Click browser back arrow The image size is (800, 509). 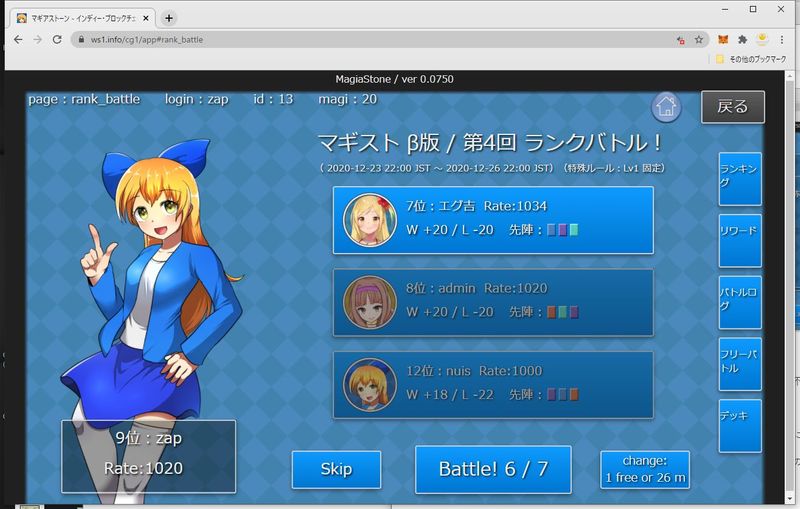point(18,39)
